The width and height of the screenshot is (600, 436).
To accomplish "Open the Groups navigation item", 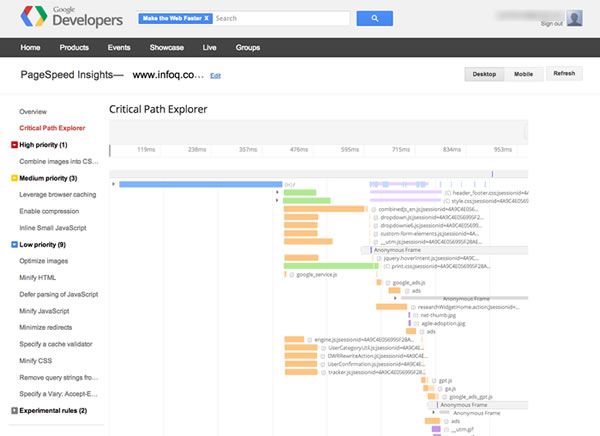I will pyautogui.click(x=248, y=47).
